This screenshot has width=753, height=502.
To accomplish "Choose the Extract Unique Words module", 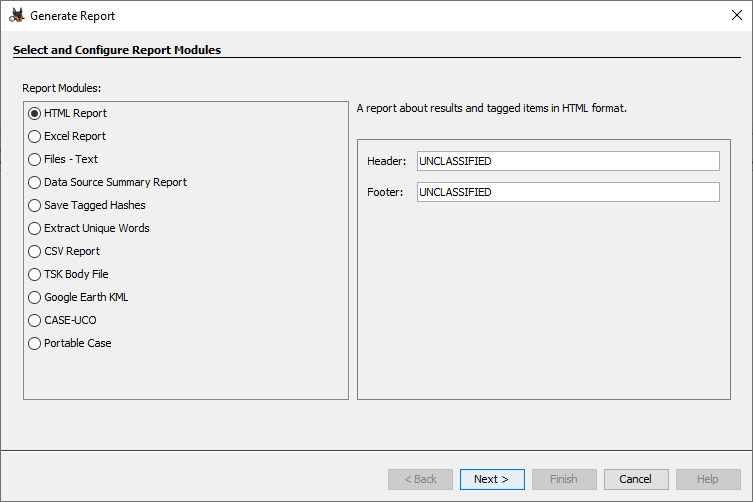I will (x=35, y=228).
